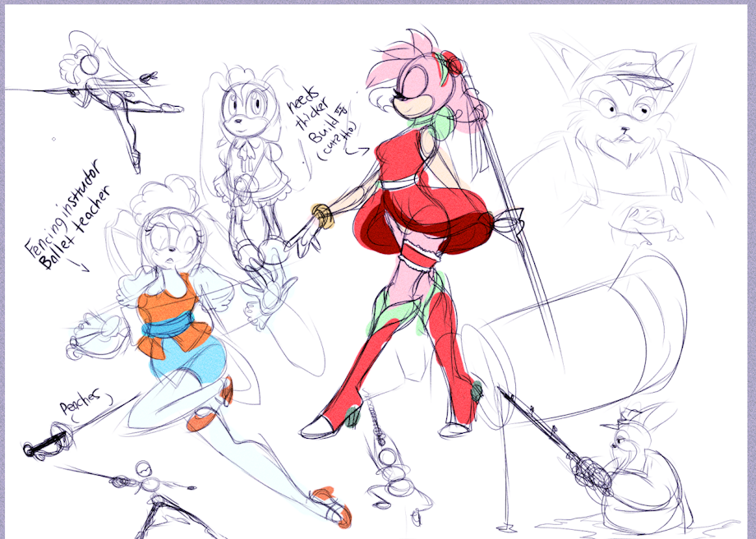Click the 'needs thicker build' handwritten note
The image size is (756, 539).
tap(320, 128)
